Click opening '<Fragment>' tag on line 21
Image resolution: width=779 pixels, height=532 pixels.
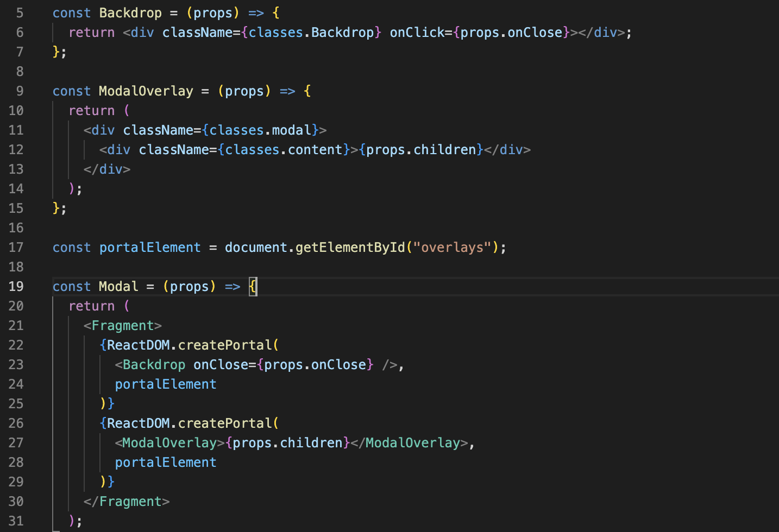(123, 326)
